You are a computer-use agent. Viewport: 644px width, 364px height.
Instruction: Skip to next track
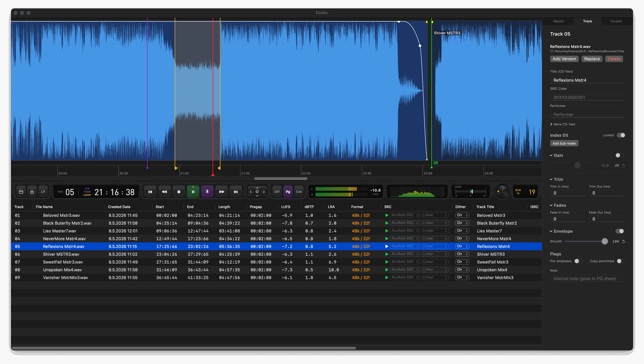coord(236,192)
